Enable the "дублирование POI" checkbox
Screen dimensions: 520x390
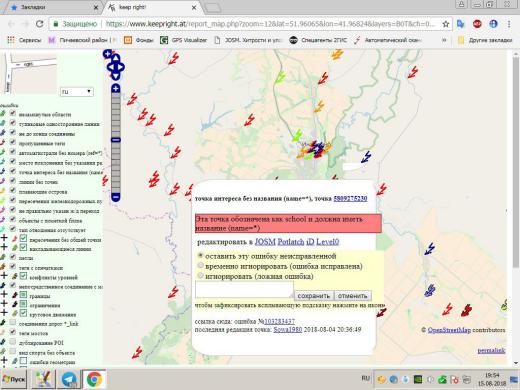tap(13, 342)
